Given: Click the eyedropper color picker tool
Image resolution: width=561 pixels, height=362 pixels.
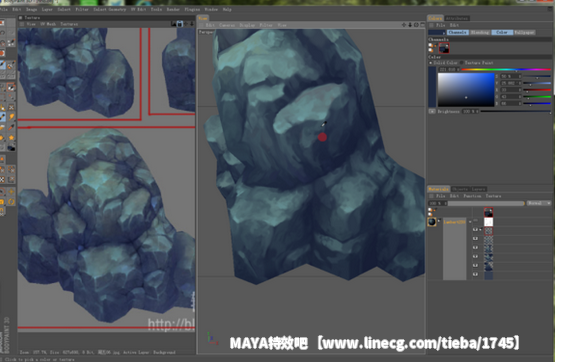Looking at the screenshot, I should [11, 127].
